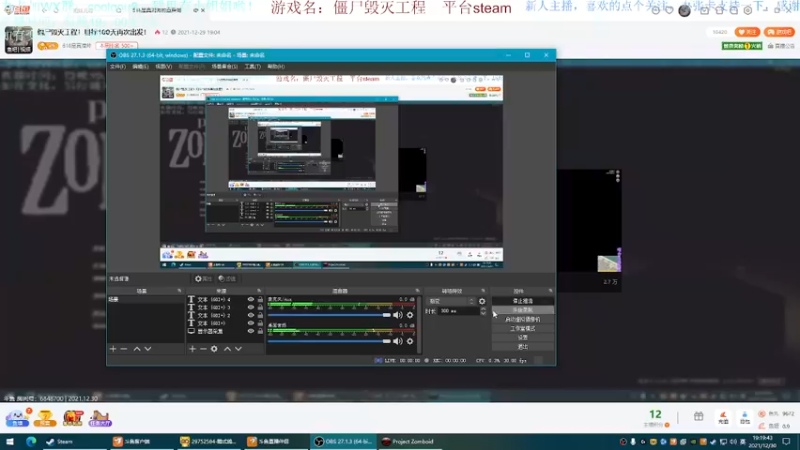Open Filters for the selected source
The height and width of the screenshot is (450, 800).
pyautogui.click(x=227, y=279)
